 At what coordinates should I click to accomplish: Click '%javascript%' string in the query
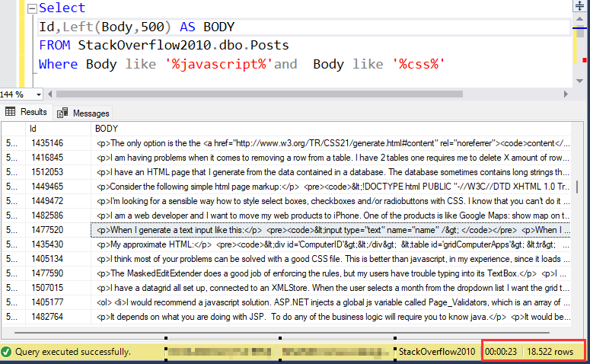[218, 65]
